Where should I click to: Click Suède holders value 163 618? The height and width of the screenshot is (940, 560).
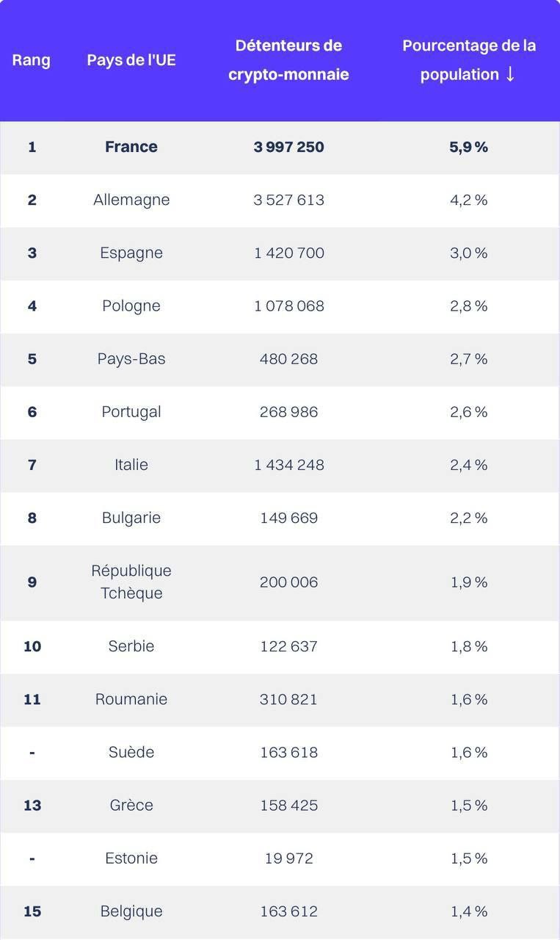(x=288, y=752)
